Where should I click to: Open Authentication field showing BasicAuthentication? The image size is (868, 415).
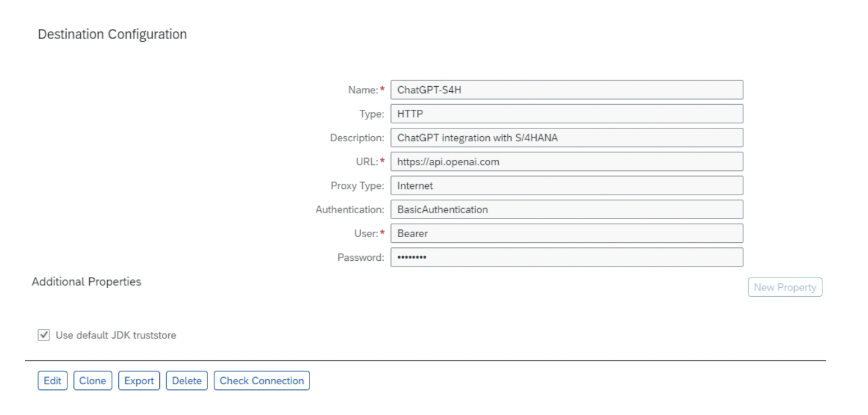[x=567, y=209]
